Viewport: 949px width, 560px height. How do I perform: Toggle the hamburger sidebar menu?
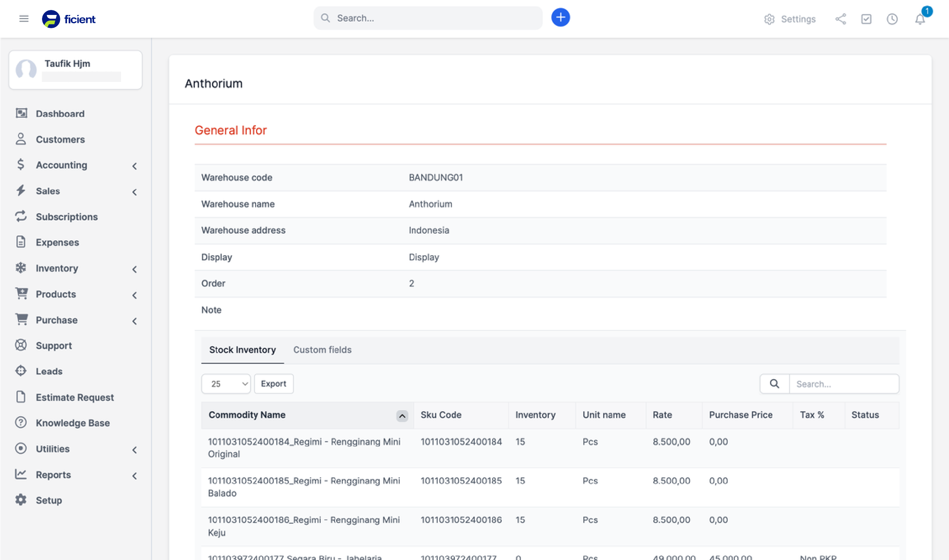(x=24, y=19)
